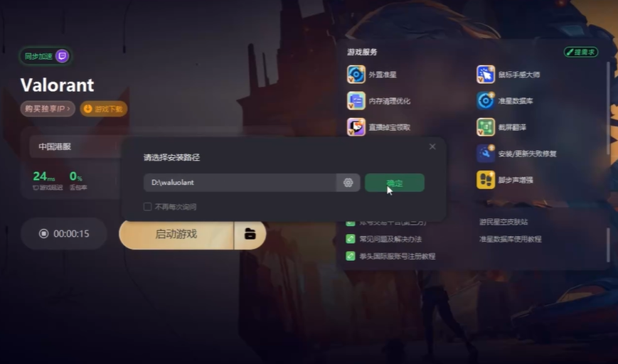Image resolution: width=618 pixels, height=364 pixels.
Task: Open the 游民星空皮肤站 link
Action: tap(504, 222)
